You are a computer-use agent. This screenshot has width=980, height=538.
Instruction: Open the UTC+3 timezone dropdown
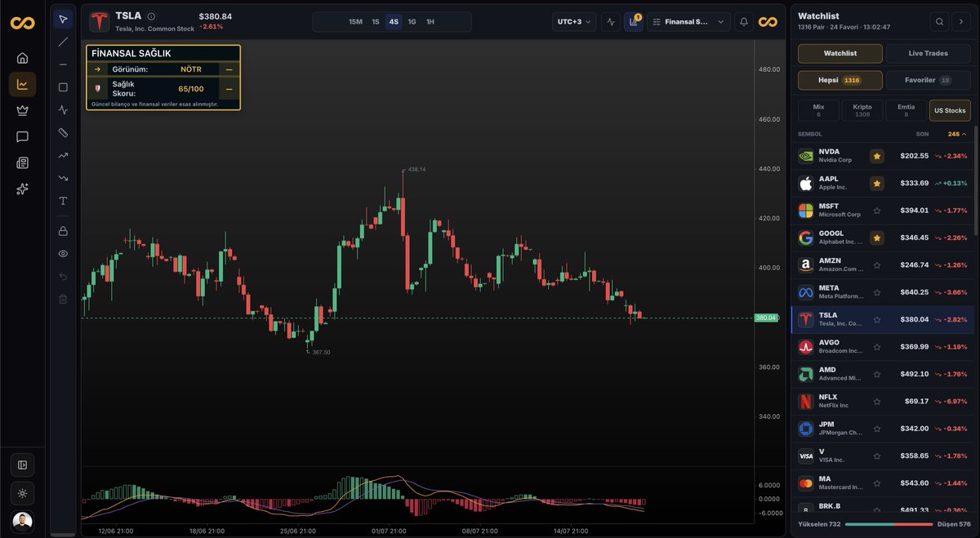click(x=574, y=22)
